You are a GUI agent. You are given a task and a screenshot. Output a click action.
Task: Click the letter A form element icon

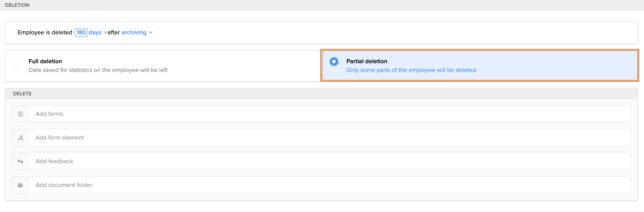(x=20, y=138)
